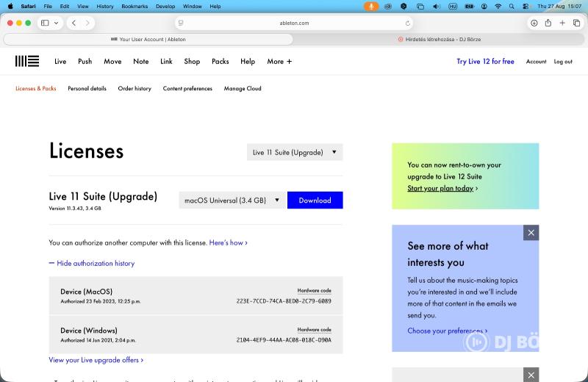Open Safari sidebar toggle icon
The image size is (588, 382).
pos(45,23)
